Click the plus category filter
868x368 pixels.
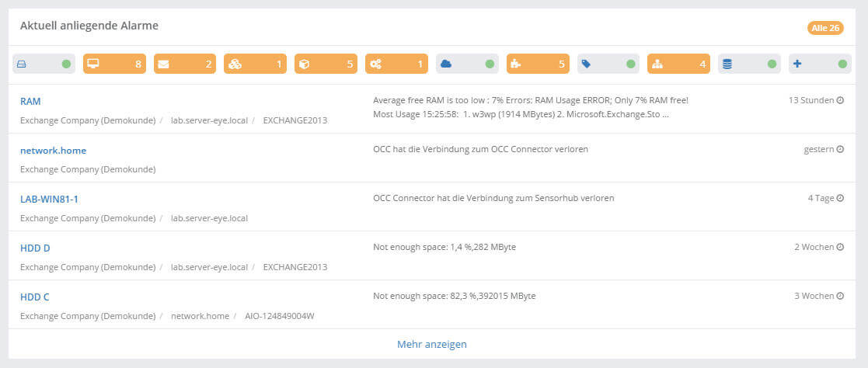coord(820,64)
